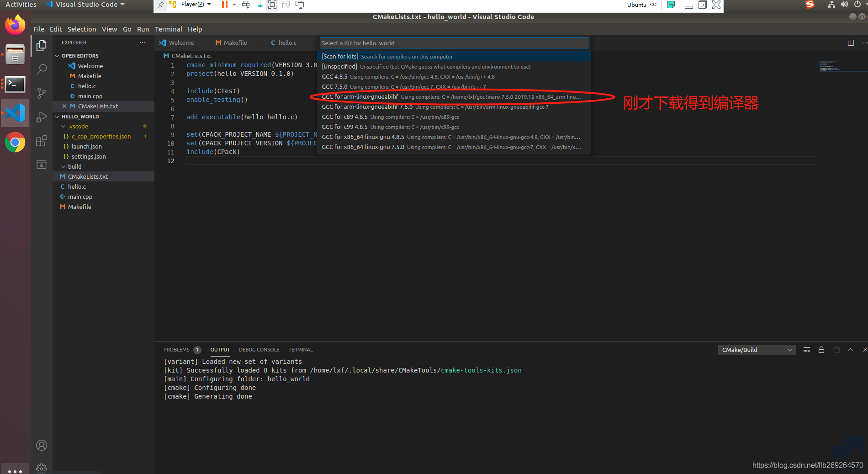Open the cmake-tools-kits.json link in output

[481, 371]
